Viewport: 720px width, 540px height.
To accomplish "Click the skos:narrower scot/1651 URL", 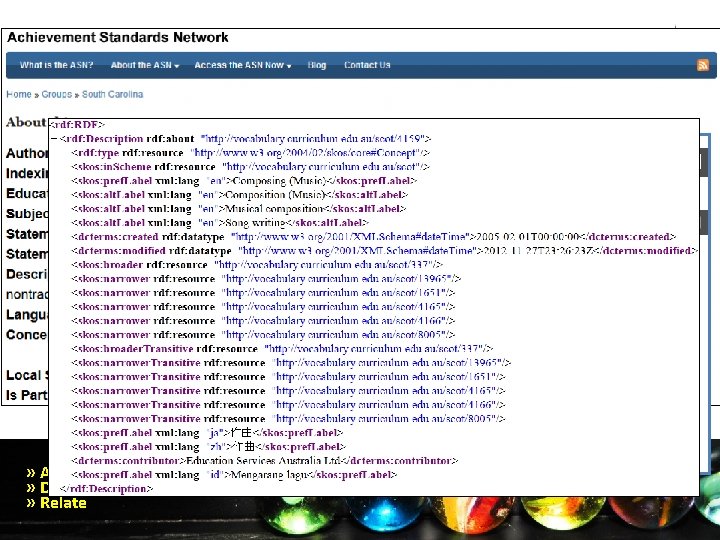I will pos(334,293).
